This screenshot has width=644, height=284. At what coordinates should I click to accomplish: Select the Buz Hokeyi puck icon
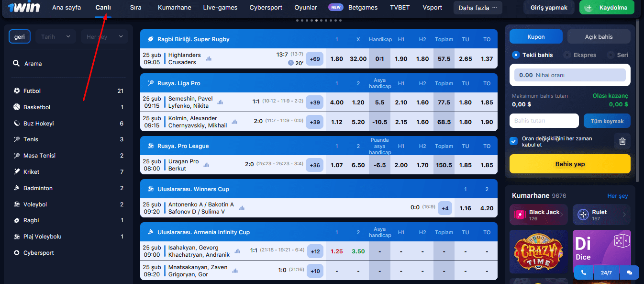pyautogui.click(x=17, y=123)
